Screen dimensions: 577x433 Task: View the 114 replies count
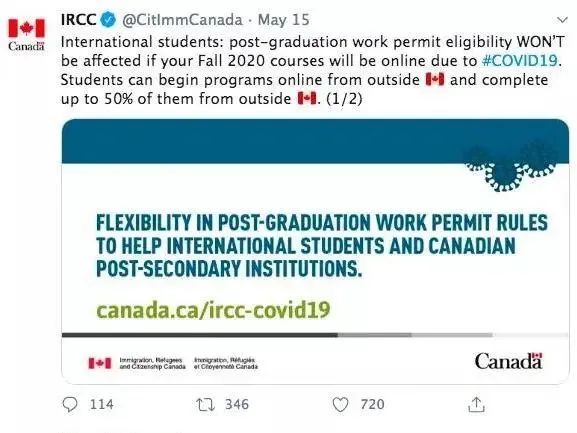102,405
